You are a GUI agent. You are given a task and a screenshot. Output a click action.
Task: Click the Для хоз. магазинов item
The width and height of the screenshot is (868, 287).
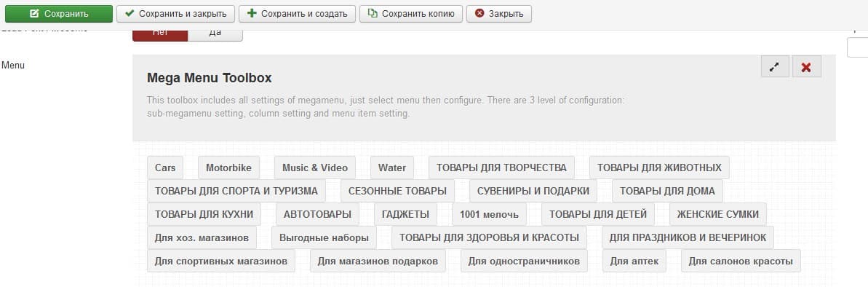pyautogui.click(x=202, y=237)
